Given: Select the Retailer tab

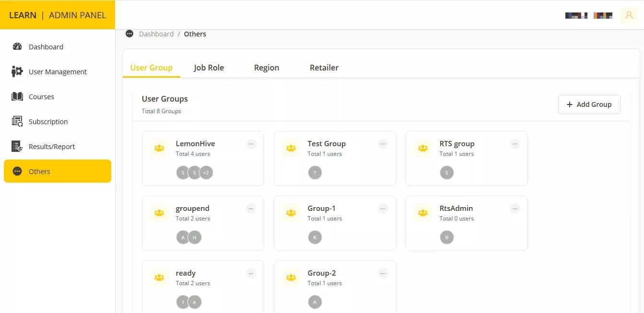Looking at the screenshot, I should 324,68.
